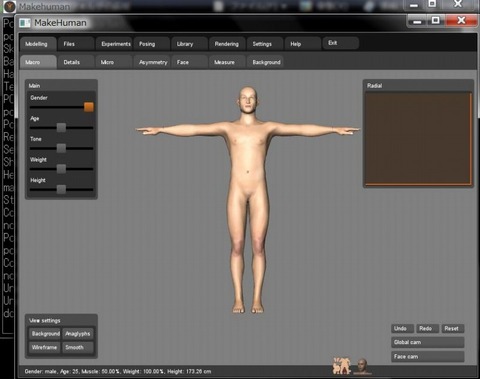This screenshot has width=480, height=379.
Task: Toggle the Anaglyphs view option
Action: pos(78,334)
